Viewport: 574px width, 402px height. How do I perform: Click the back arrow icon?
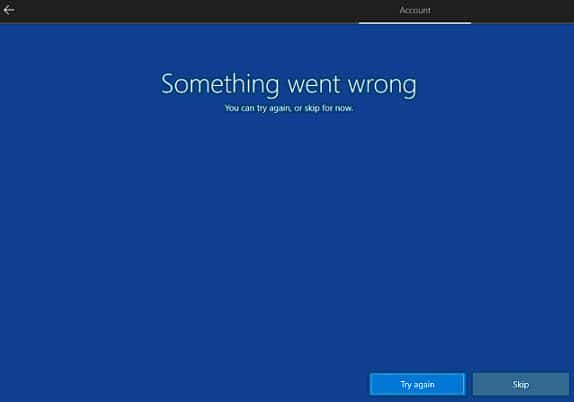click(x=9, y=10)
